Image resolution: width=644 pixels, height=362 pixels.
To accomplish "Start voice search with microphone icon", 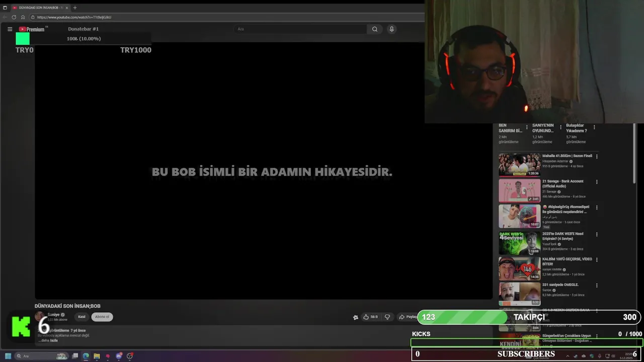I will [391, 29].
